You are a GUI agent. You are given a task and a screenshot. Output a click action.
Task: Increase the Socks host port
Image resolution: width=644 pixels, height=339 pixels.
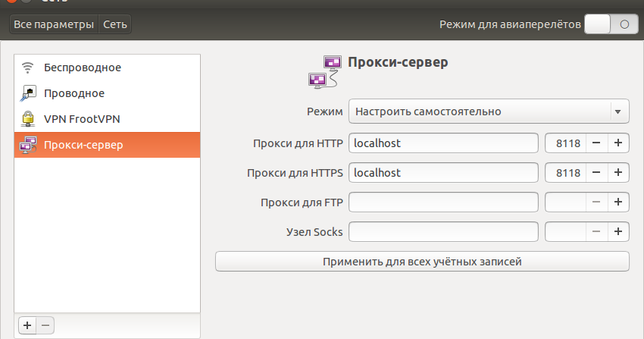pos(618,232)
